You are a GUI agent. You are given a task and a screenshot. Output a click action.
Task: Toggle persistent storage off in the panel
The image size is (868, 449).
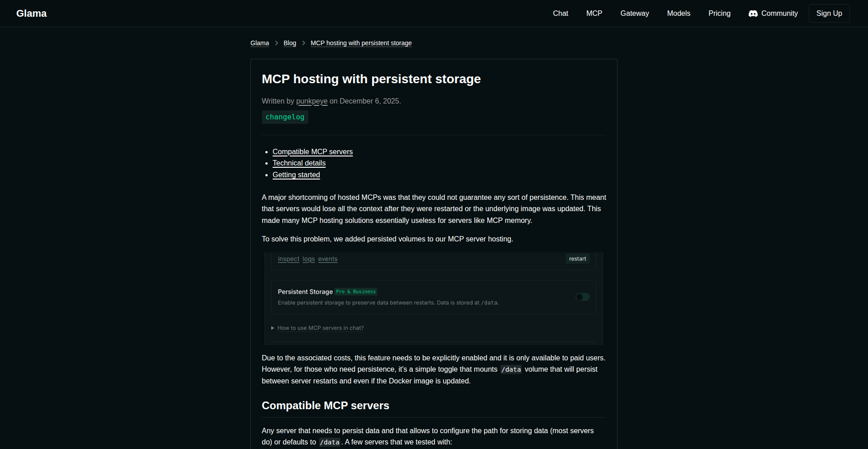point(582,297)
